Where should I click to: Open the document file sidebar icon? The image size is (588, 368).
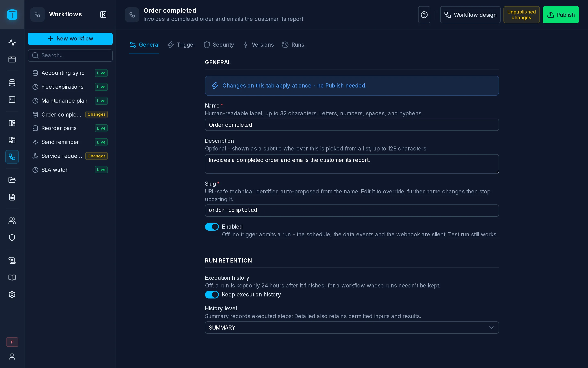point(12,197)
